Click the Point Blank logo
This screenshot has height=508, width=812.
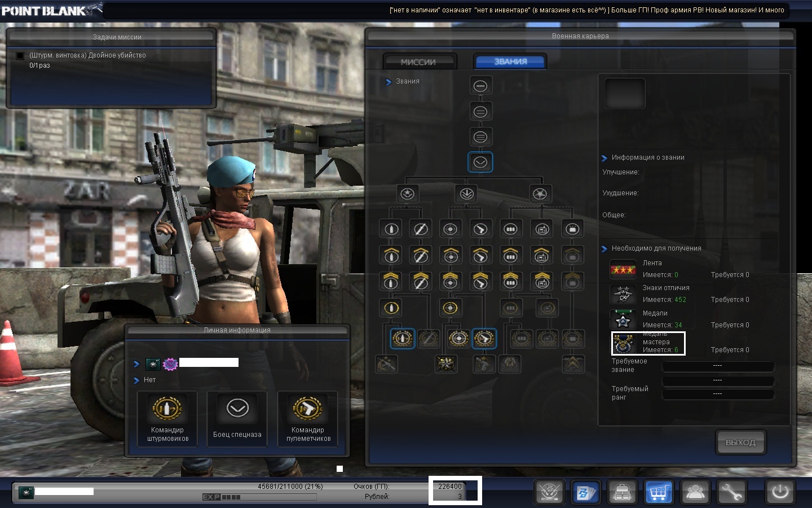coord(51,10)
